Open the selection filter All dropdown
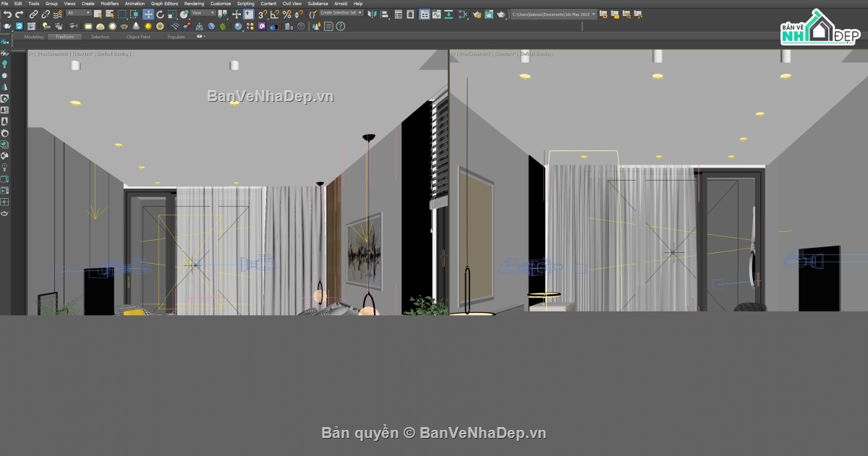Viewport: 868px width, 456px height. (x=77, y=14)
